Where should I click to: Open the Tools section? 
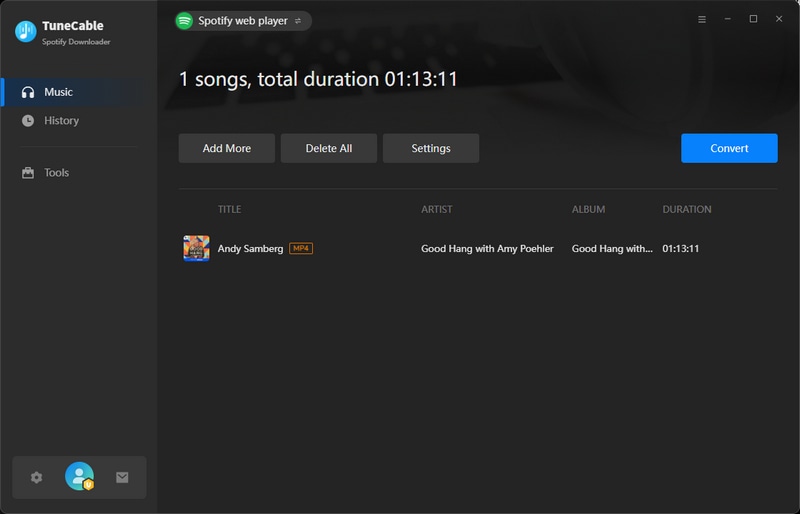(79, 173)
